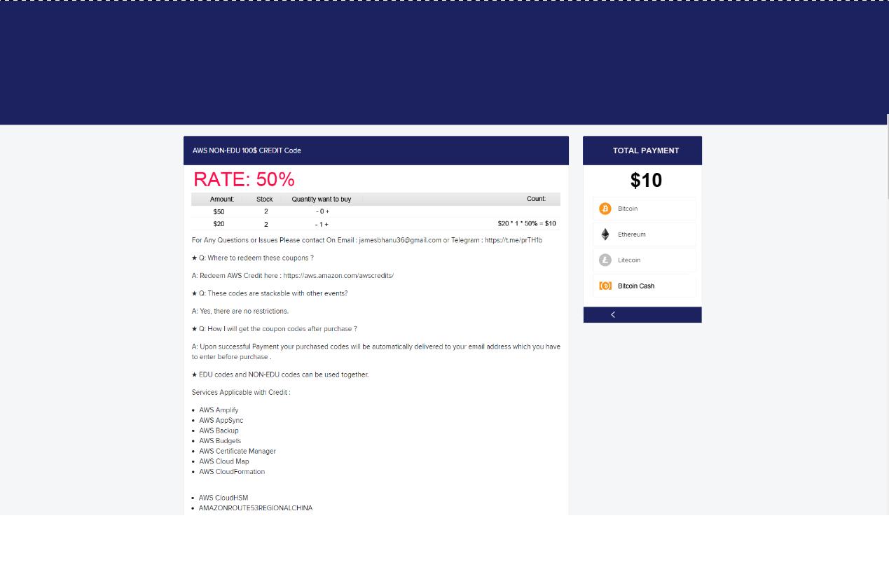The width and height of the screenshot is (889, 588).
Task: Click the RATE: 50% heading
Action: [x=244, y=179]
